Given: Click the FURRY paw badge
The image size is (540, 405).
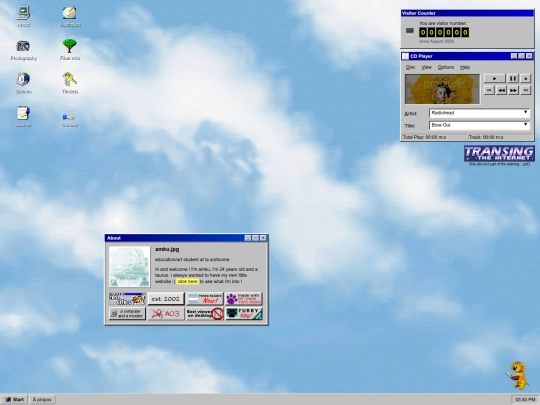Looking at the screenshot, I should coord(244,314).
